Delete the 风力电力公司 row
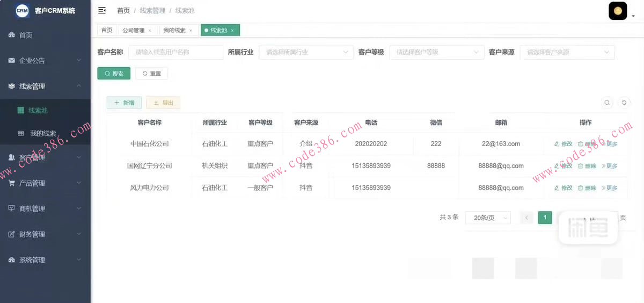The image size is (644, 303). (x=587, y=188)
